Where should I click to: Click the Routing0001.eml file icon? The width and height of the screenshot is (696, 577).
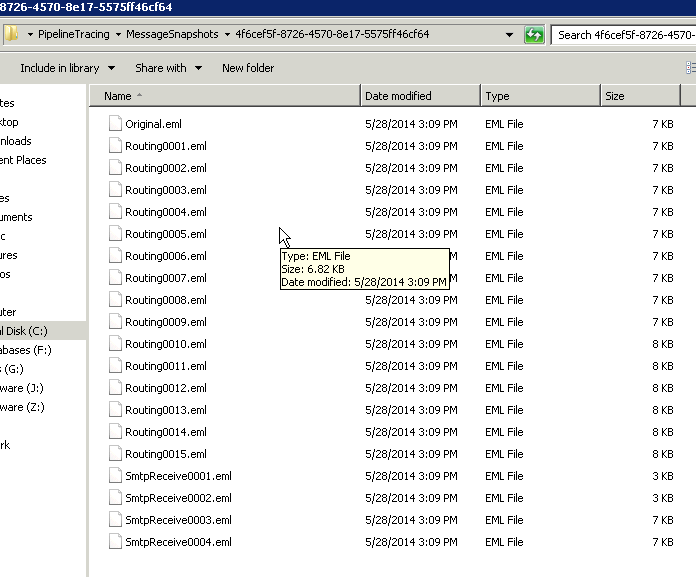[115, 146]
